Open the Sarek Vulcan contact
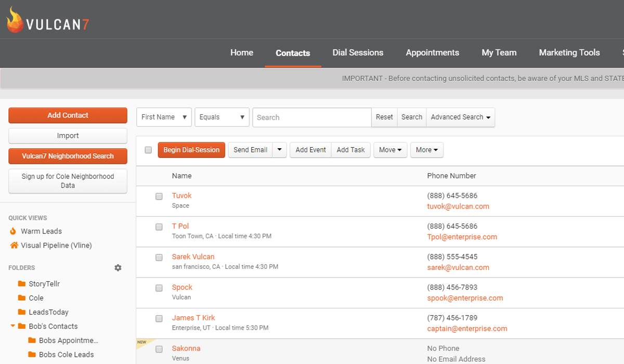624x364 pixels. coord(193,257)
